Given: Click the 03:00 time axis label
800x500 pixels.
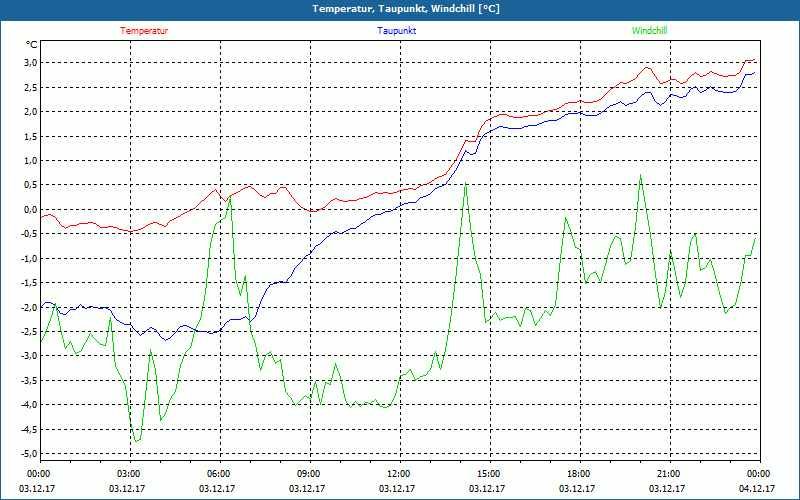Looking at the screenshot, I should 130,474.
